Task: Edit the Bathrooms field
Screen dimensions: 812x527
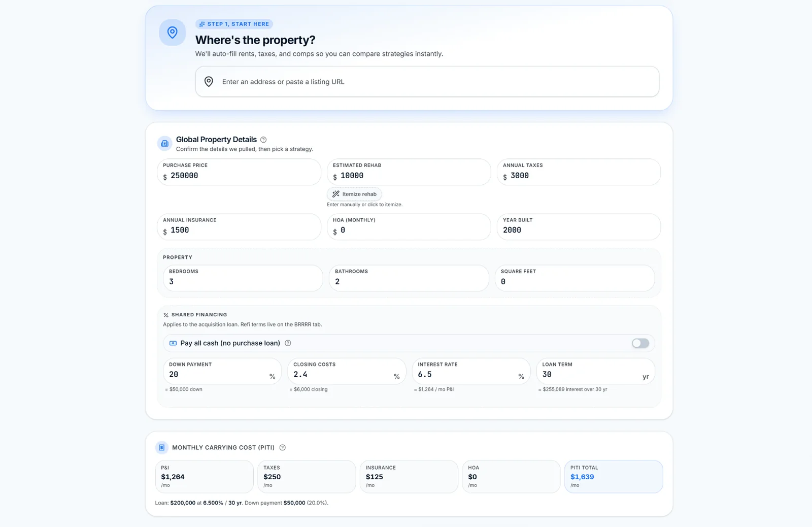Action: coord(409,278)
